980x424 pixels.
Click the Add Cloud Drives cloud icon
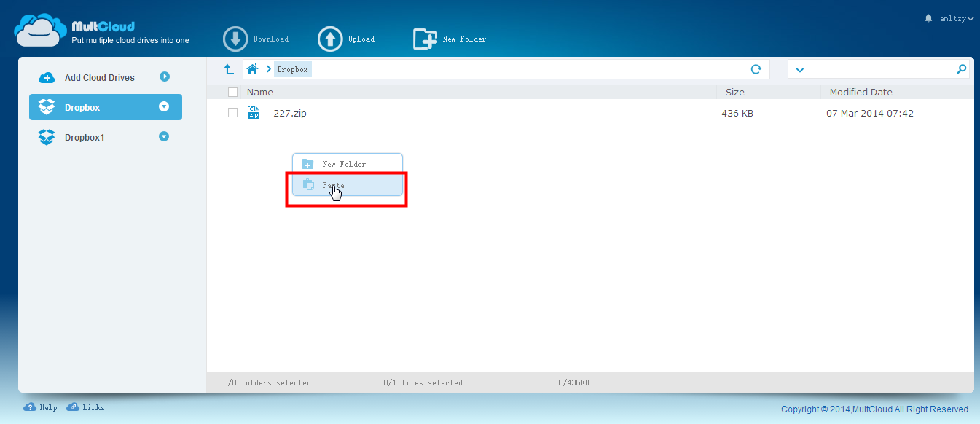tap(47, 78)
